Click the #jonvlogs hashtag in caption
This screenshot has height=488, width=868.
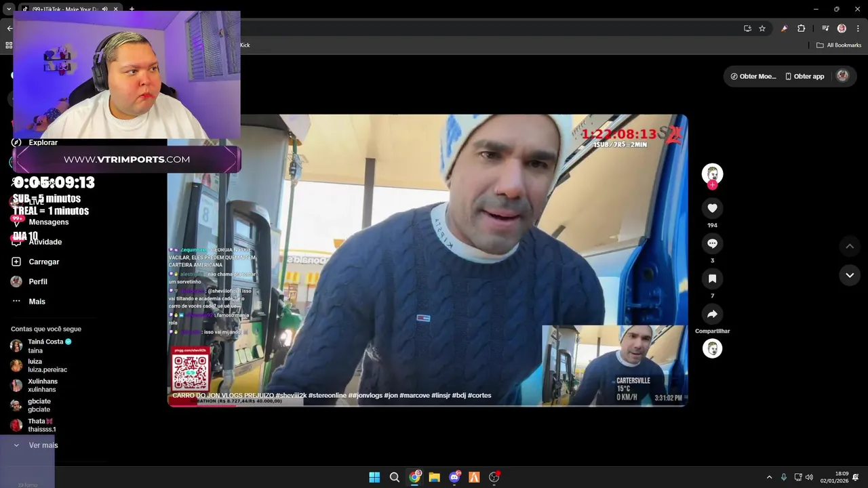[366, 395]
